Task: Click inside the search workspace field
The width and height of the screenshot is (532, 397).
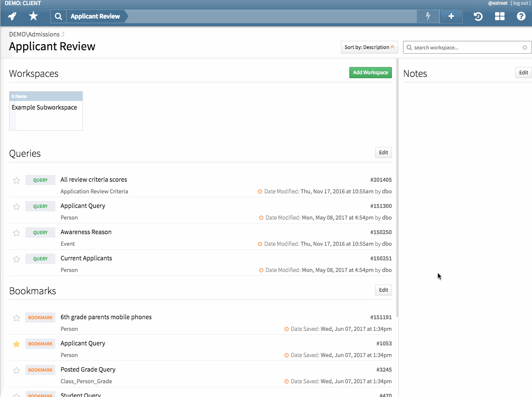Action: click(464, 47)
